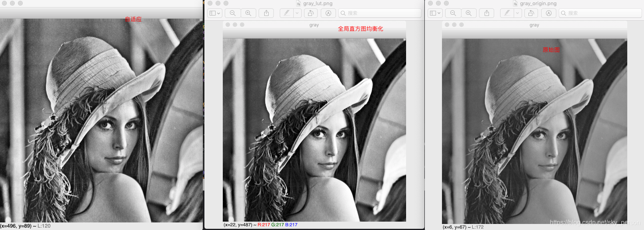The width and height of the screenshot is (644, 230).
Task: Click the Lena image in gray_lut.png window
Action: (314, 130)
